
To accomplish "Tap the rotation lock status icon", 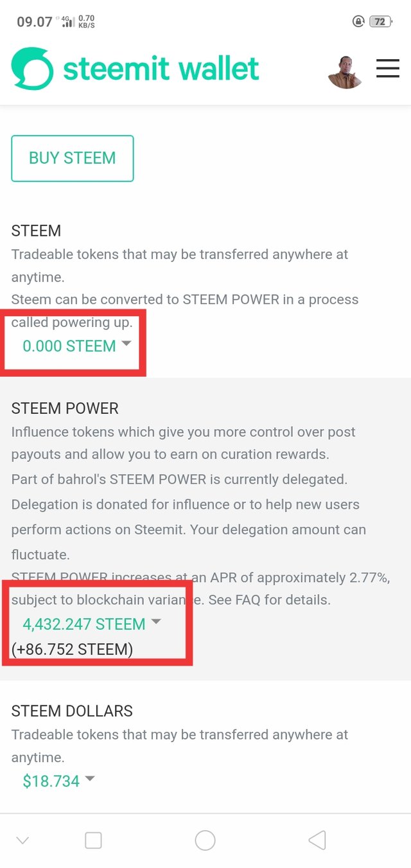I will [x=358, y=22].
